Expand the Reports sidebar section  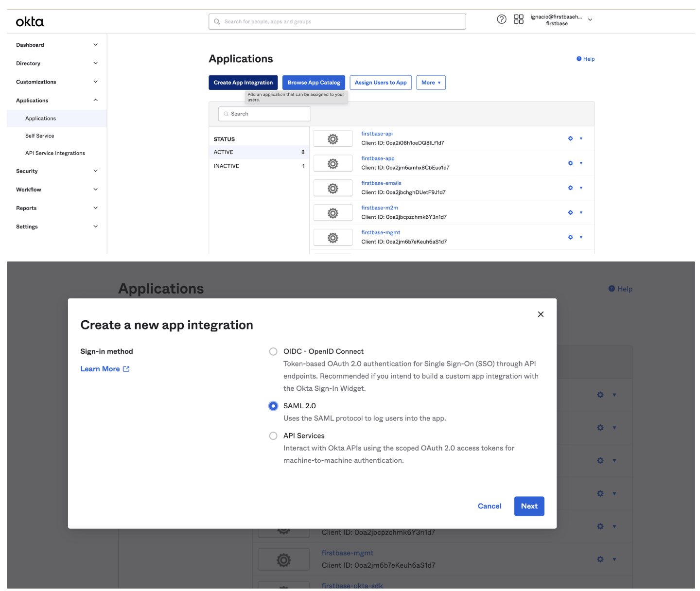coord(96,208)
